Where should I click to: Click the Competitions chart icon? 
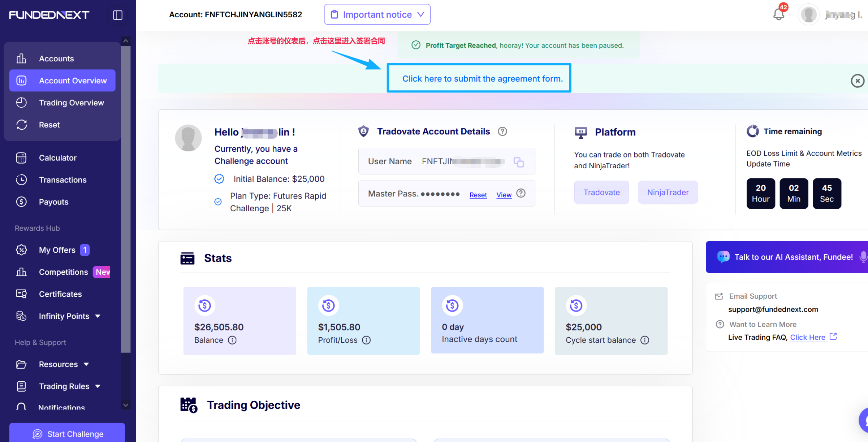click(x=21, y=272)
